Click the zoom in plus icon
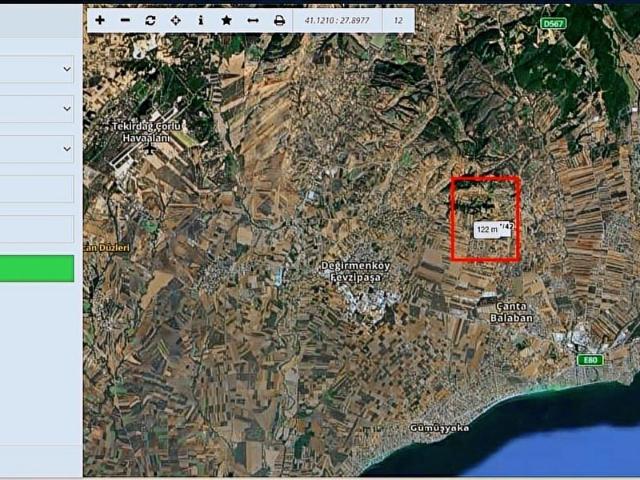Image resolution: width=640 pixels, height=480 pixels. (x=100, y=20)
